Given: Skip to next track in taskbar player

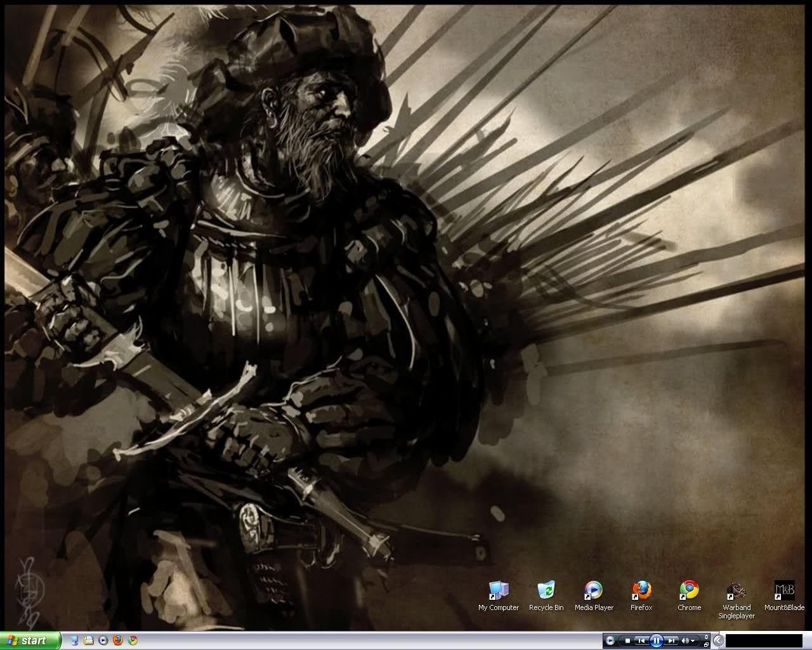Looking at the screenshot, I should point(671,640).
